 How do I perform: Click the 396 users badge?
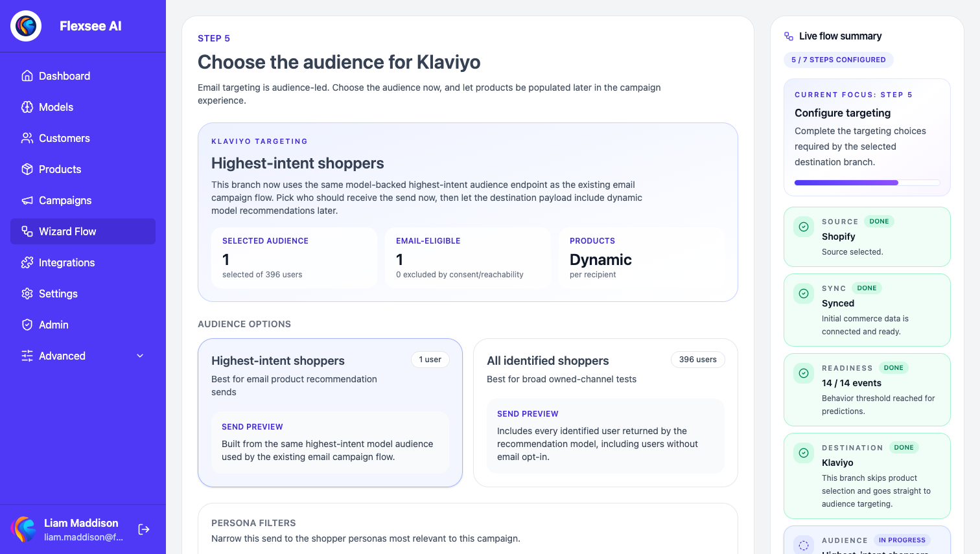click(x=698, y=360)
